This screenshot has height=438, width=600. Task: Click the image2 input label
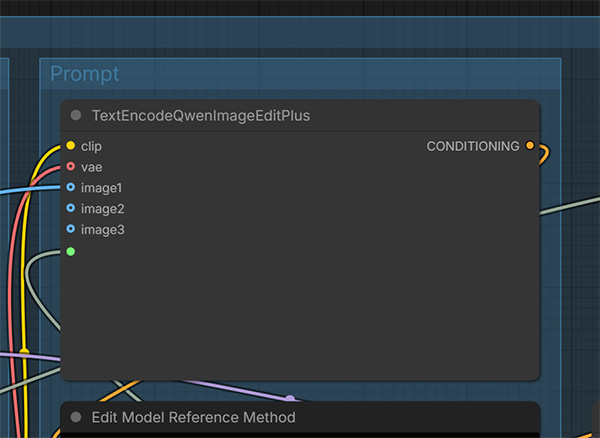click(x=103, y=209)
